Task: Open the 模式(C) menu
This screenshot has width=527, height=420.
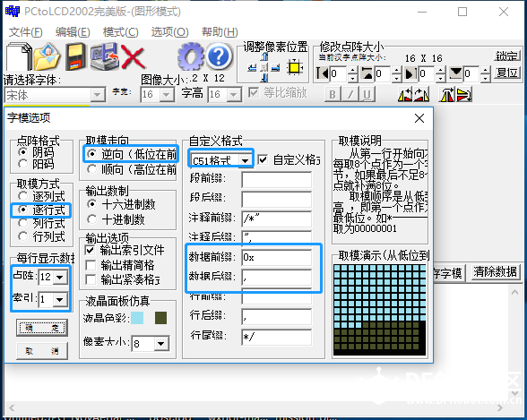Action: (121, 32)
